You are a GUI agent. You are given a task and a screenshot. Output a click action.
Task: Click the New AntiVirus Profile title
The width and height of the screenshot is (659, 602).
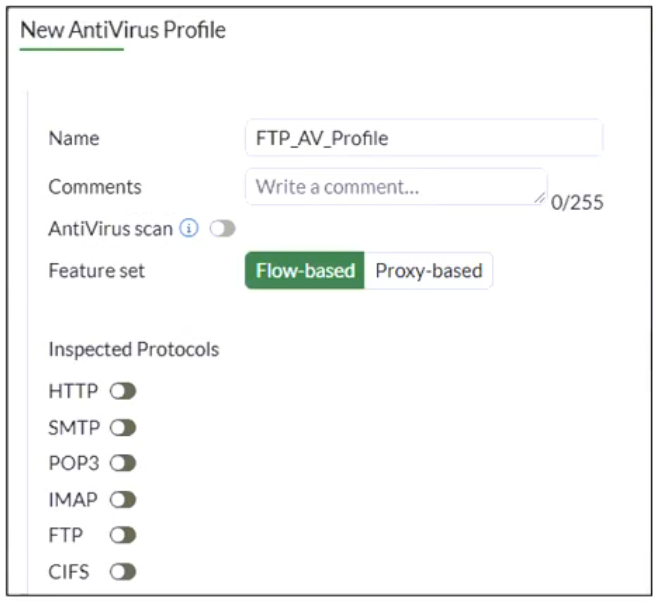pos(123,30)
